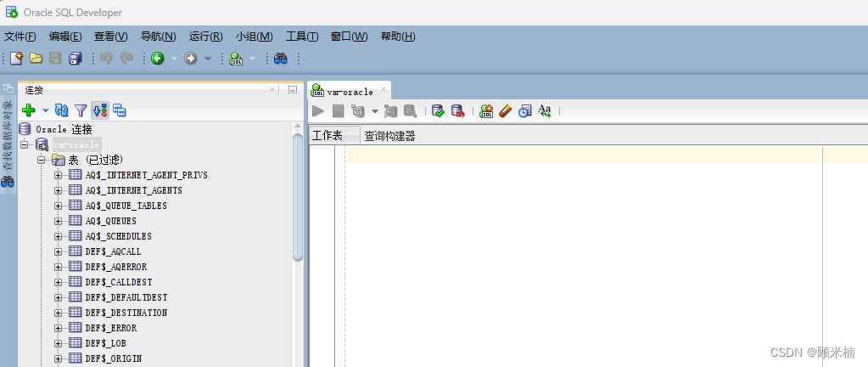Image resolution: width=868 pixels, height=367 pixels.
Task: Click the SQL Tuning Advisor icon
Action: (x=410, y=111)
